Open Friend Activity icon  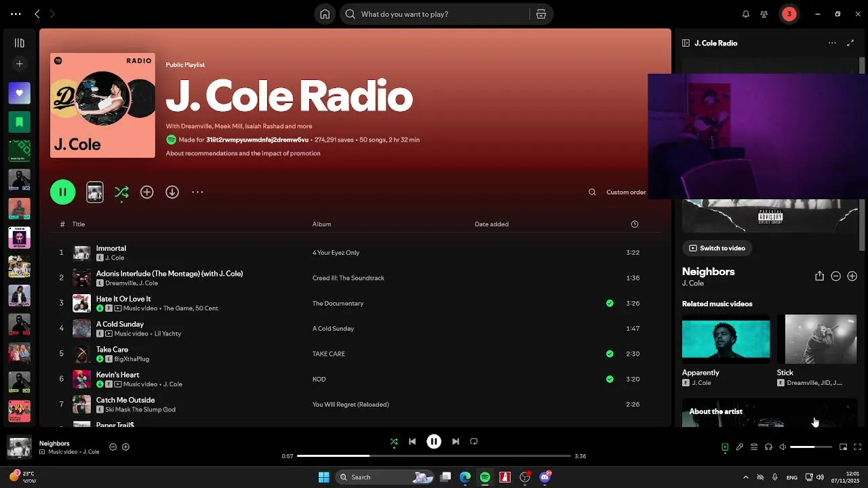coord(764,14)
